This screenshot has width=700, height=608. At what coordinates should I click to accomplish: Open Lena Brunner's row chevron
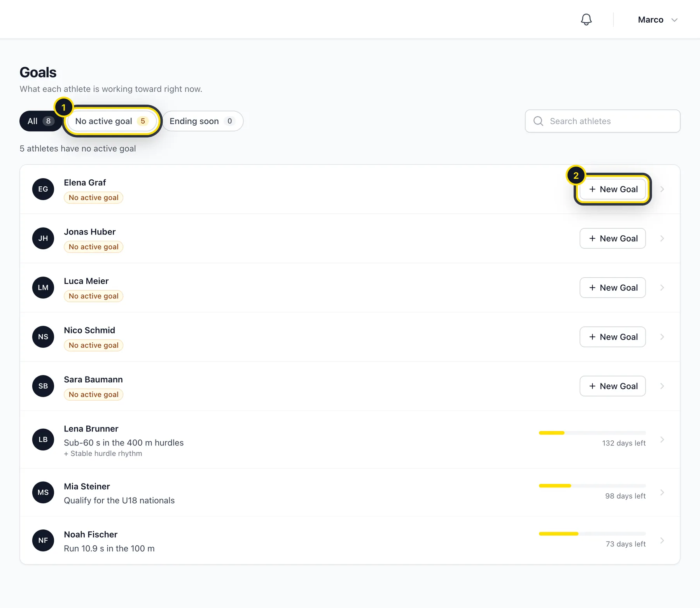662,440
